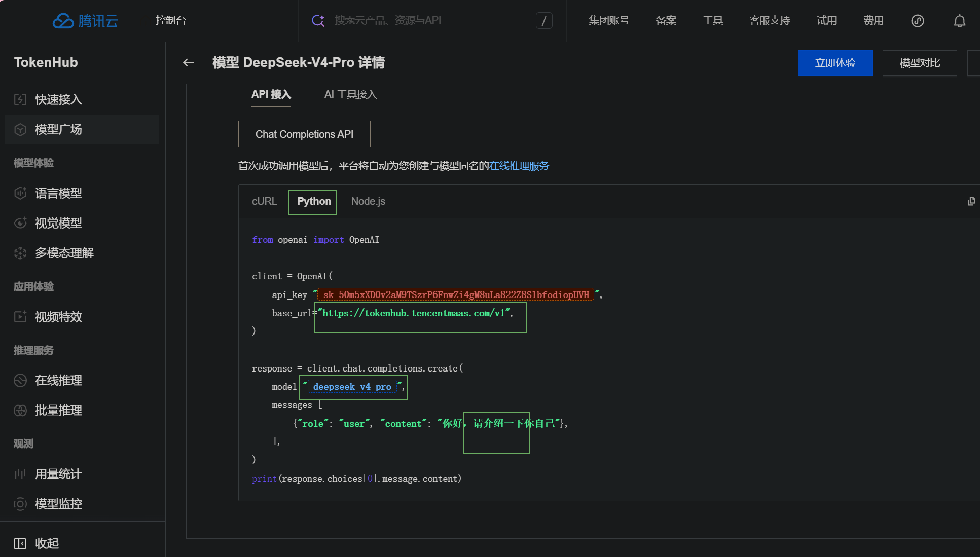This screenshot has height=557, width=980.
Task: Open the 试用 menu
Action: pos(826,21)
